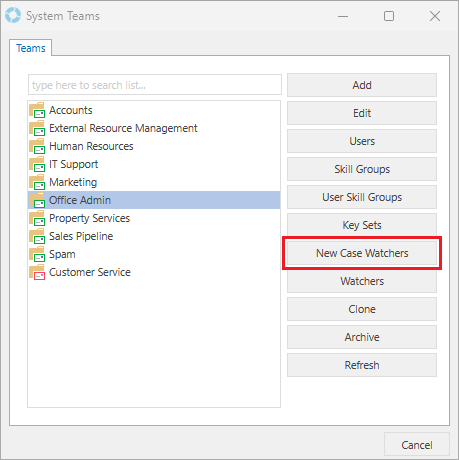Select the Property Services team
The height and width of the screenshot is (460, 459).
click(x=89, y=218)
